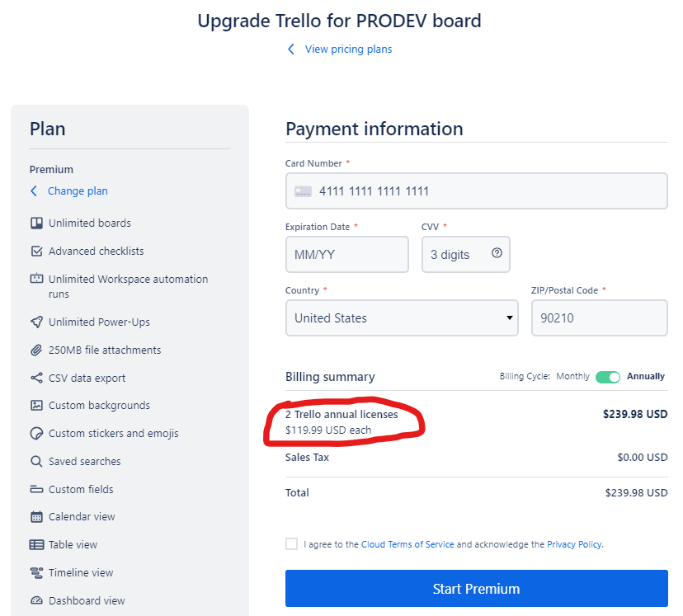Viewport: 683px width, 616px height.
Task: Click the paperclip file attachments icon
Action: [36, 350]
